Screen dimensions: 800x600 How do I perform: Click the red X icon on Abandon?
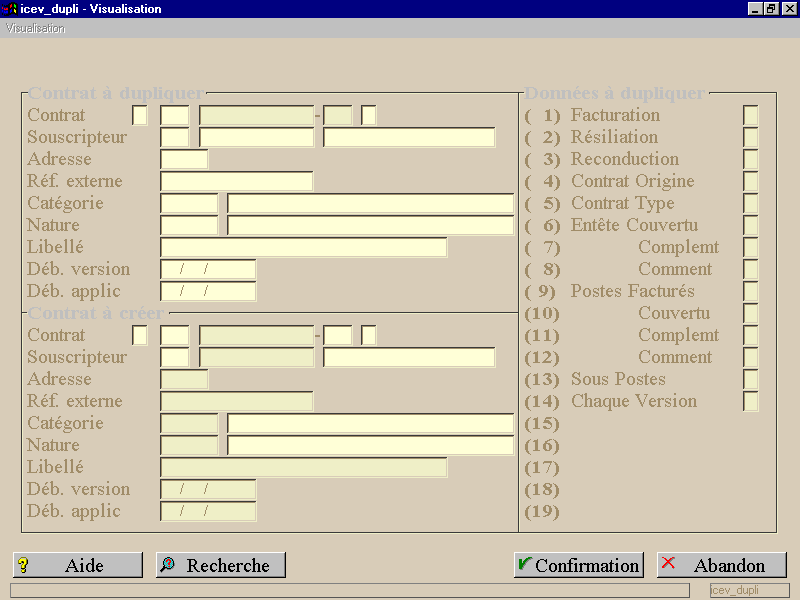[x=668, y=563]
